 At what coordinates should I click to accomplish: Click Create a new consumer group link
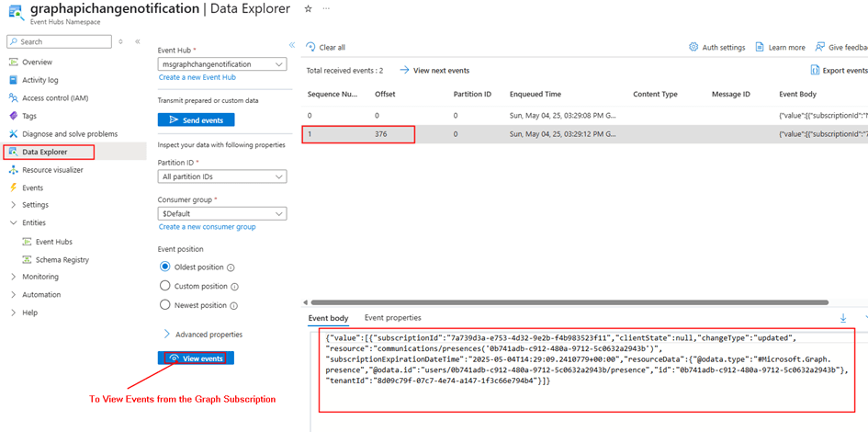(207, 227)
